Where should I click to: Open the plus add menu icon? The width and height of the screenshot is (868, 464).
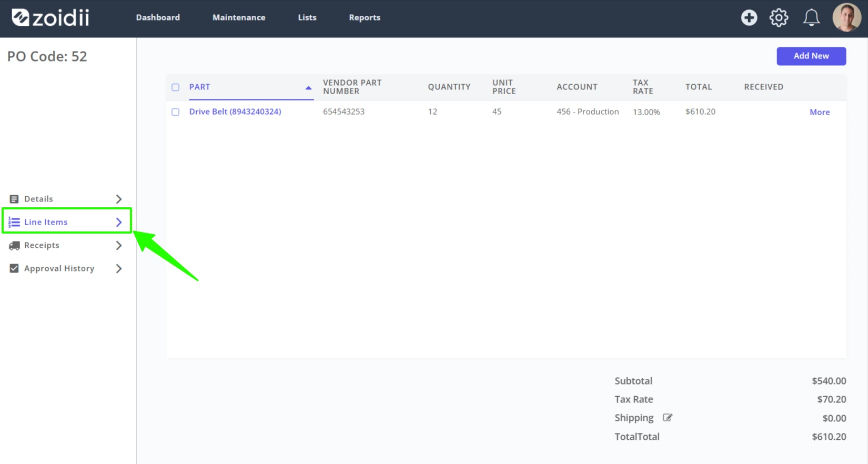coord(749,18)
